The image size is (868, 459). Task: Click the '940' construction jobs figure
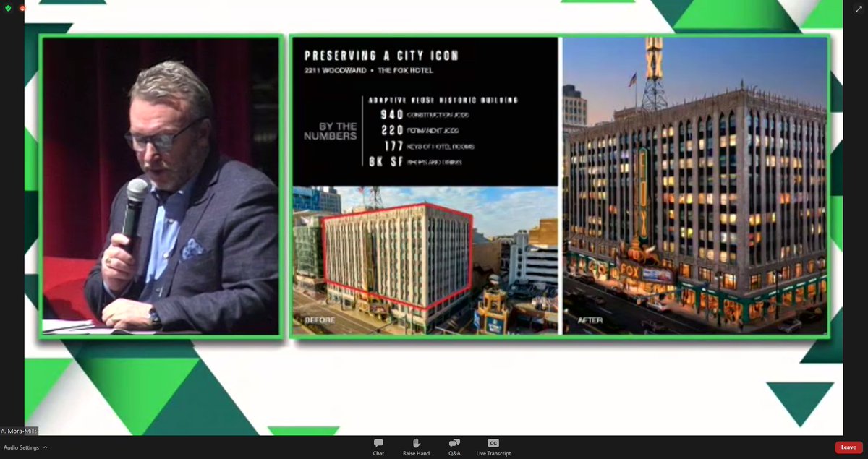(x=391, y=115)
